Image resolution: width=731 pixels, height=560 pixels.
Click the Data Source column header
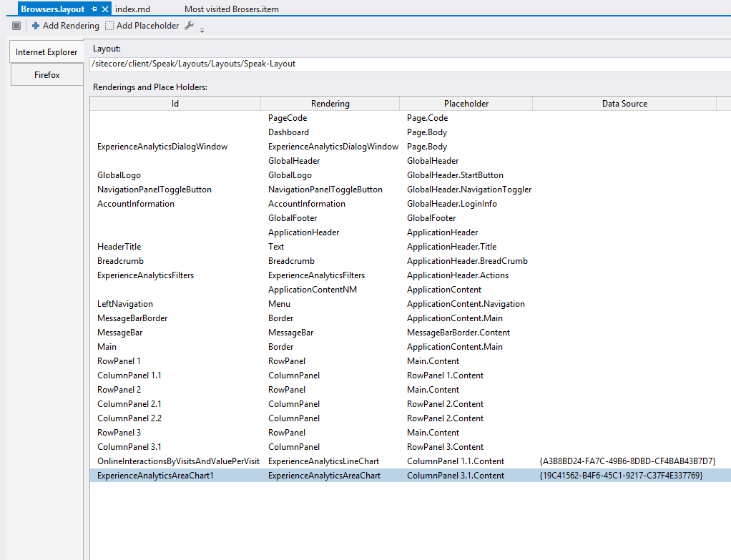tap(624, 104)
